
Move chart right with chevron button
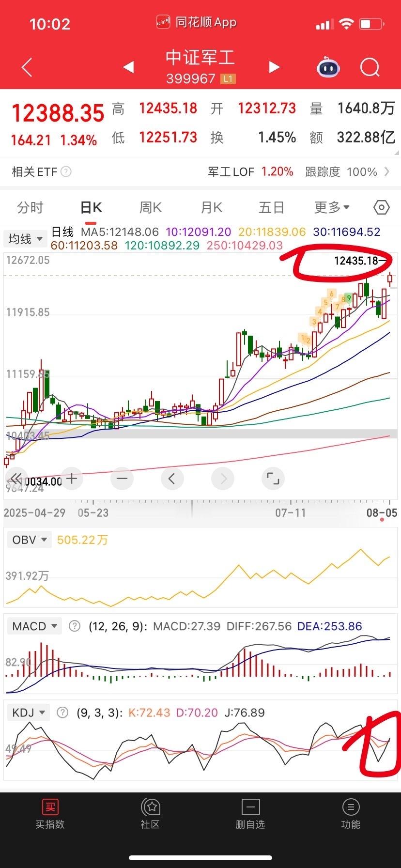click(x=223, y=479)
